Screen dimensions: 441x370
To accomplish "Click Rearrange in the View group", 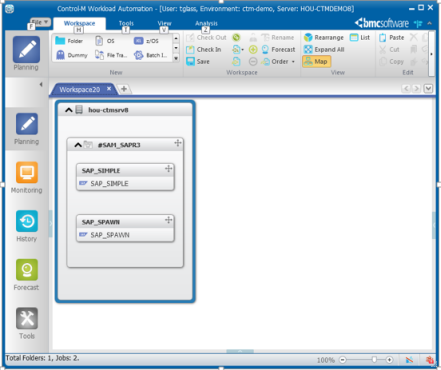I will tap(324, 37).
